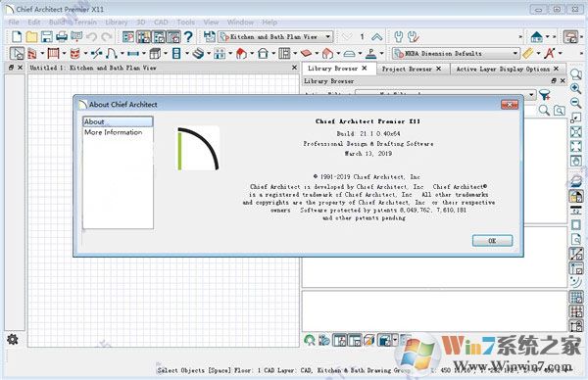Toggle the second of four panel icons left of Help
This screenshot has width=588, height=380.
143,36
